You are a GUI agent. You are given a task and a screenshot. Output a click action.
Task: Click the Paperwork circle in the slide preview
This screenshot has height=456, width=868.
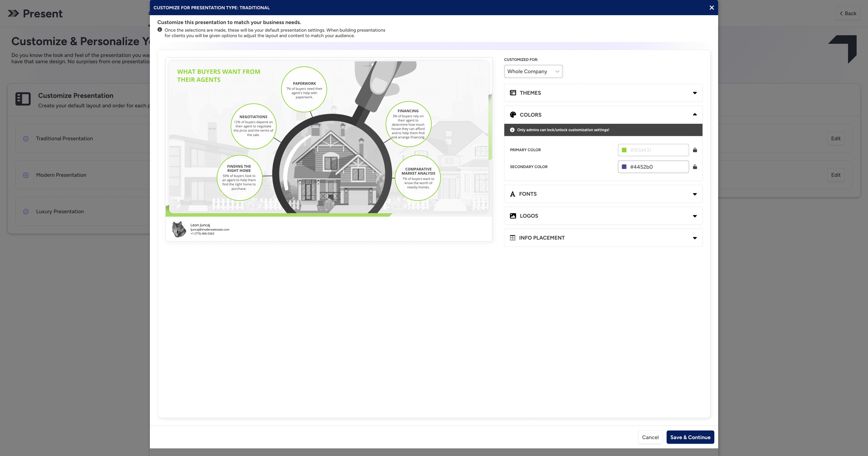[304, 89]
